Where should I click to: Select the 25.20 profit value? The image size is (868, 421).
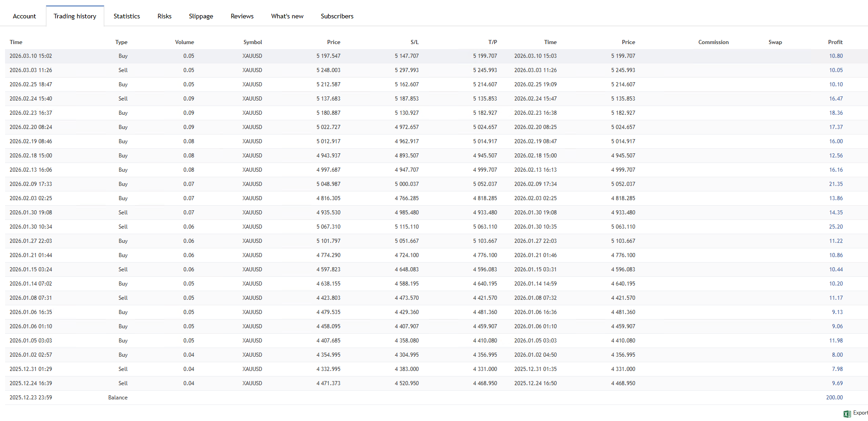[x=836, y=227]
